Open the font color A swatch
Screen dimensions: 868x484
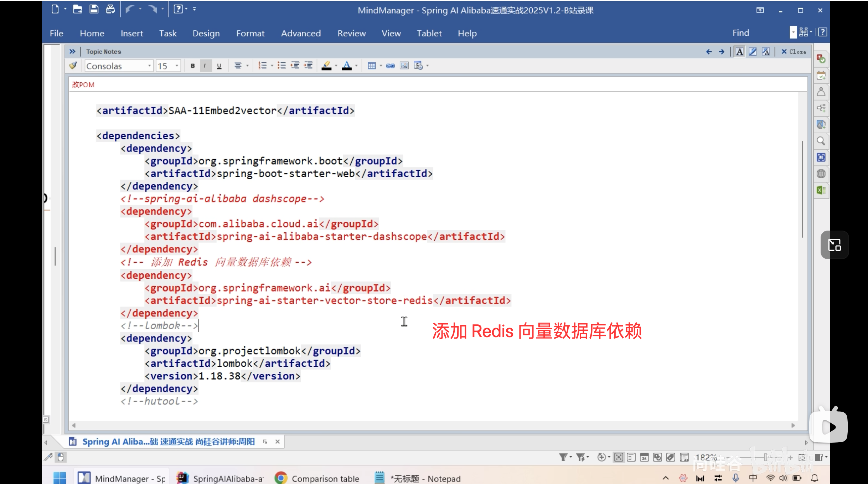coord(346,66)
